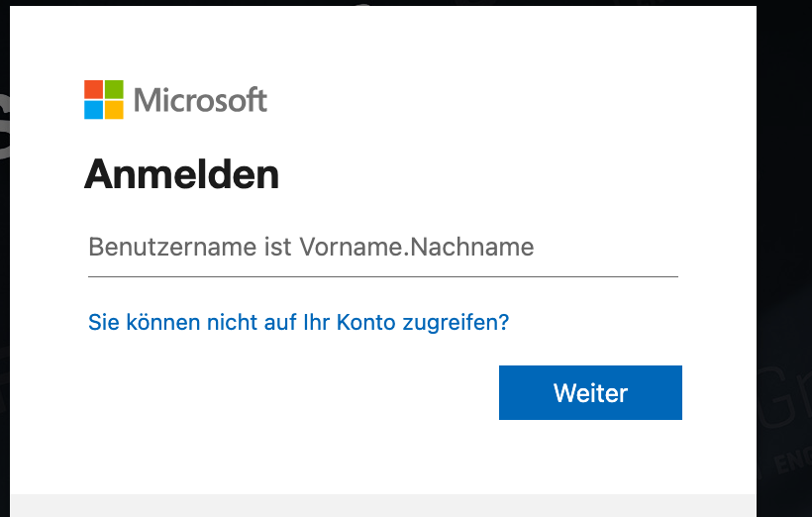
Task: Click dark background above the sign-in card
Action: (396, 3)
